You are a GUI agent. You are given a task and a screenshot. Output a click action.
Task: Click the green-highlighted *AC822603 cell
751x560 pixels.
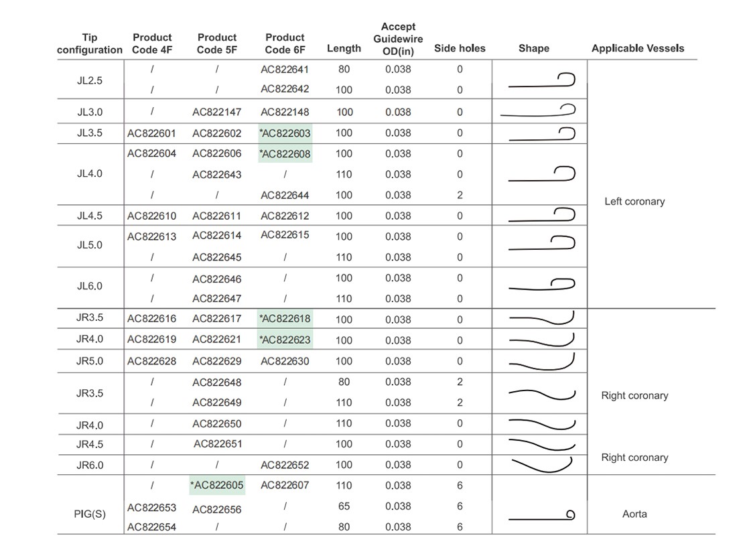point(285,133)
